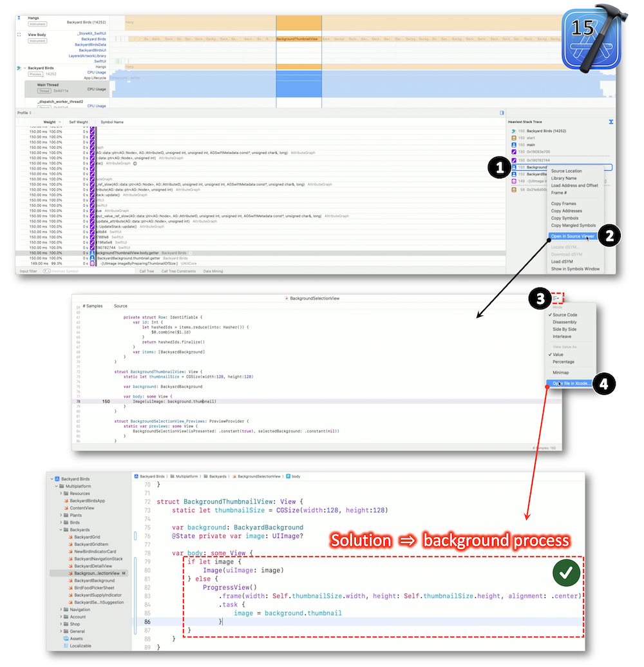Screen dimensions: 644x667
Task: Click the Instrument badge under Hangs
Action: 37,24
